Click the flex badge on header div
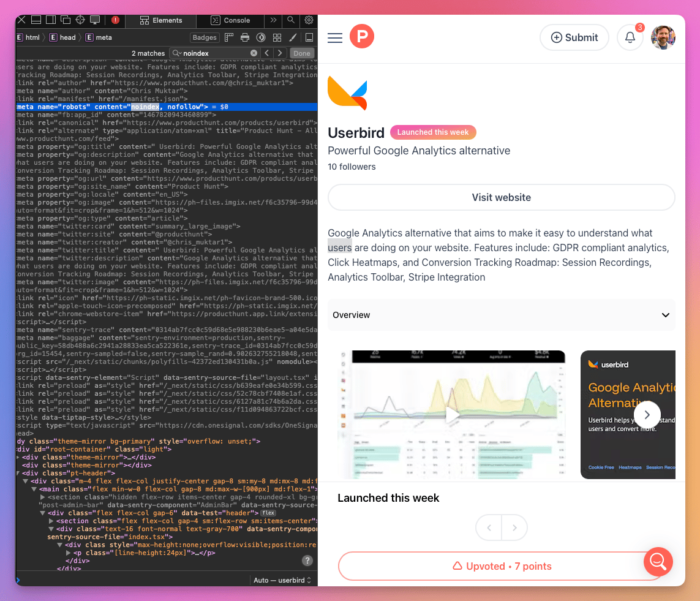Viewport: 700px width, 601px height. (x=268, y=513)
